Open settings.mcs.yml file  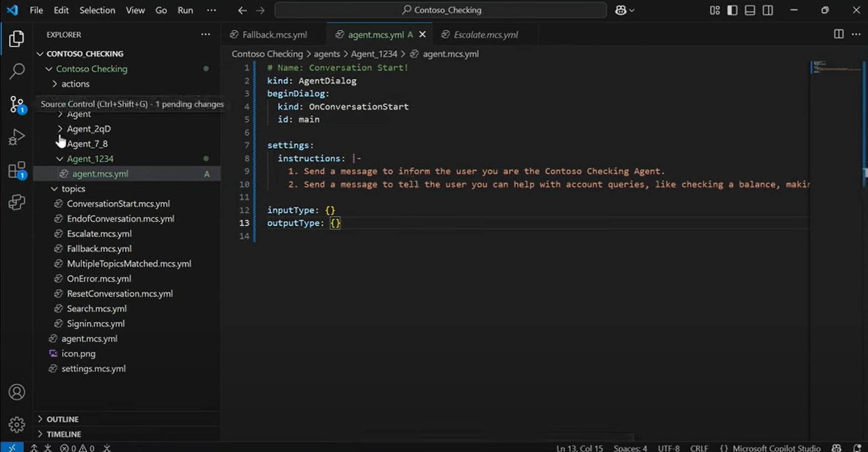click(94, 368)
